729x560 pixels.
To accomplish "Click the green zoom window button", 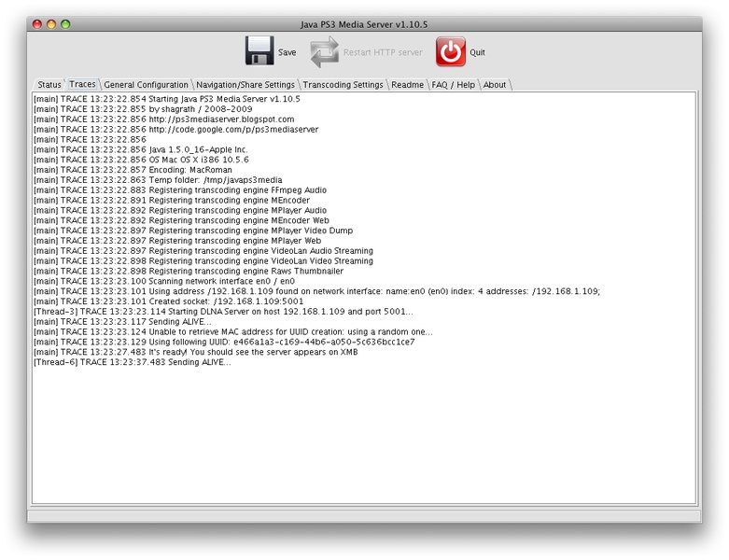I will [x=65, y=24].
